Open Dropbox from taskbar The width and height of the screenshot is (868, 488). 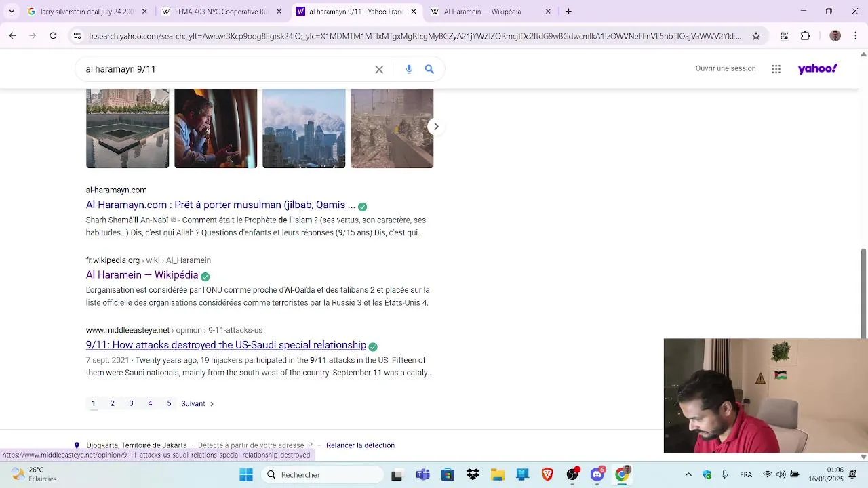(x=473, y=475)
